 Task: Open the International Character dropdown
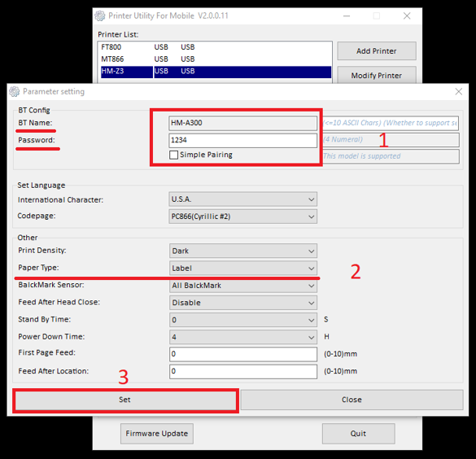point(242,199)
